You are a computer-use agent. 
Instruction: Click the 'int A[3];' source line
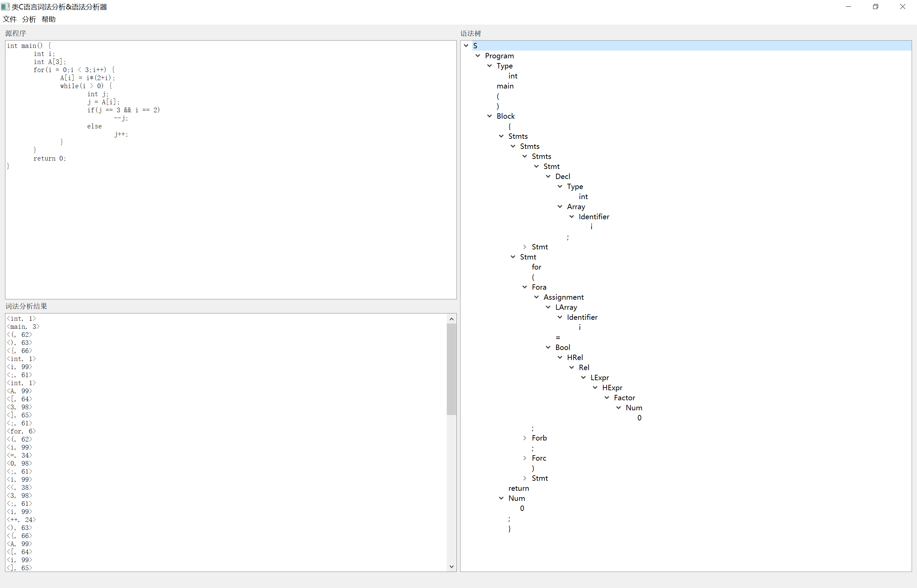click(50, 62)
